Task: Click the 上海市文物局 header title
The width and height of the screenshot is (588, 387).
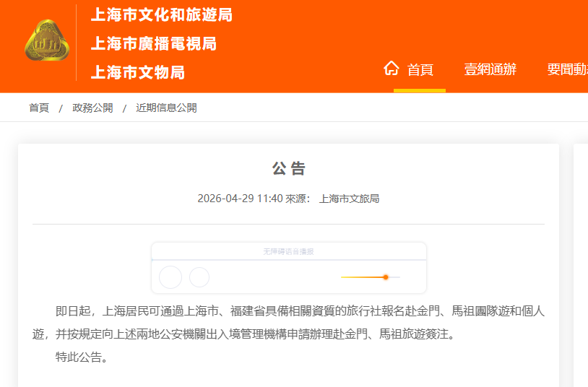Action: coord(137,72)
